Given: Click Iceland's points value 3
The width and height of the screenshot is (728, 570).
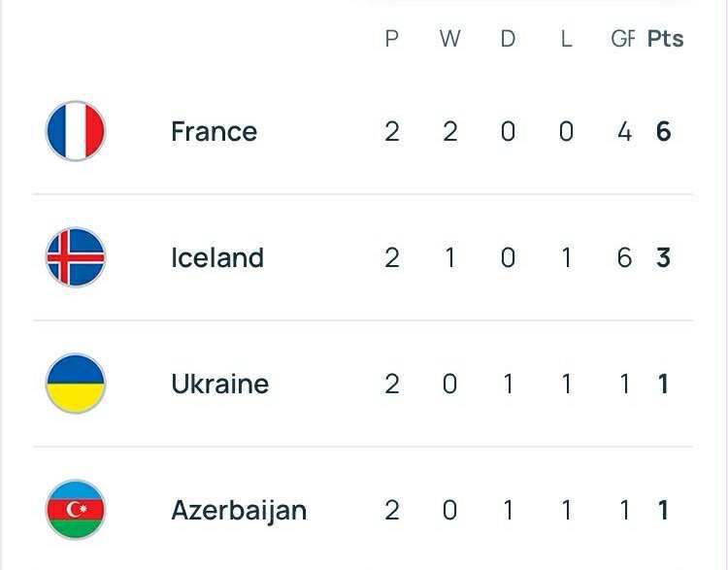Looking at the screenshot, I should pyautogui.click(x=664, y=258).
